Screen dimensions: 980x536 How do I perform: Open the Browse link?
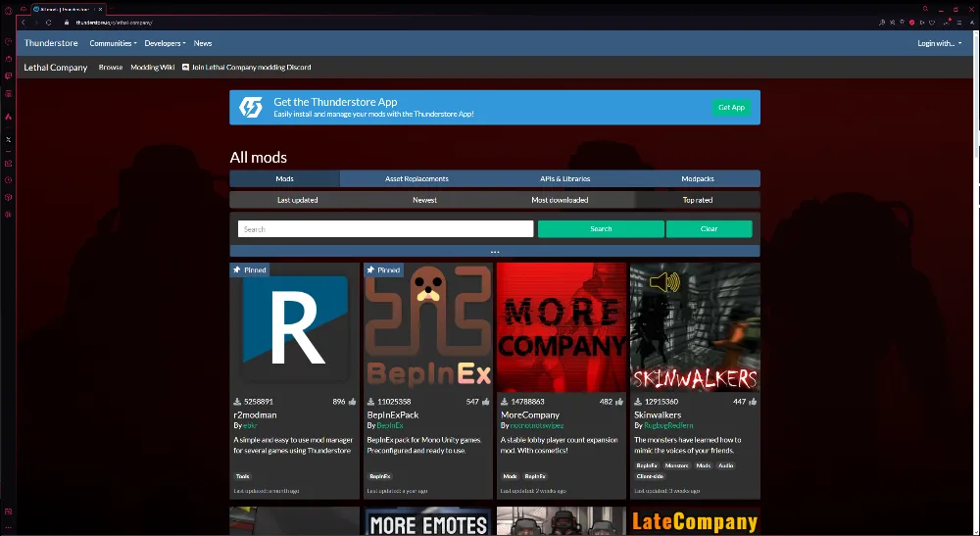click(111, 67)
